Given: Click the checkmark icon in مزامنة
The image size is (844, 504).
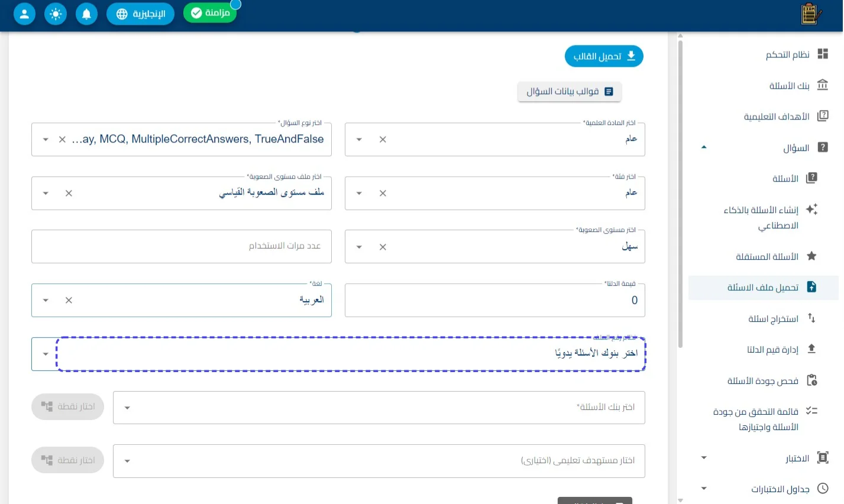Looking at the screenshot, I should [x=196, y=13].
